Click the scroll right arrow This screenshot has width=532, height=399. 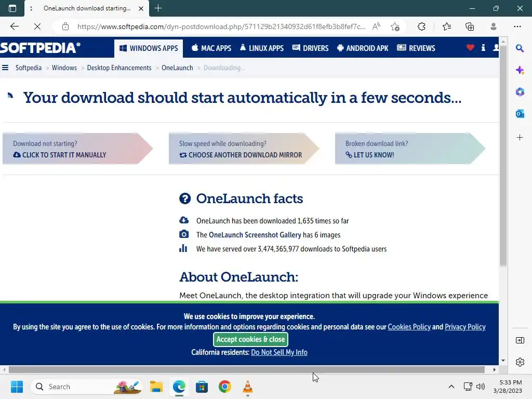pos(495,369)
